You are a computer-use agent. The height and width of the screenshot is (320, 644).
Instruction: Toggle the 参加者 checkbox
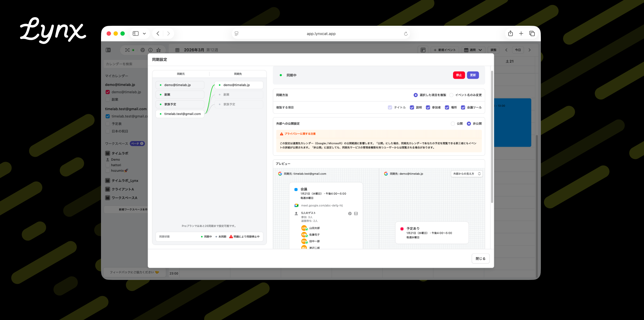click(428, 107)
